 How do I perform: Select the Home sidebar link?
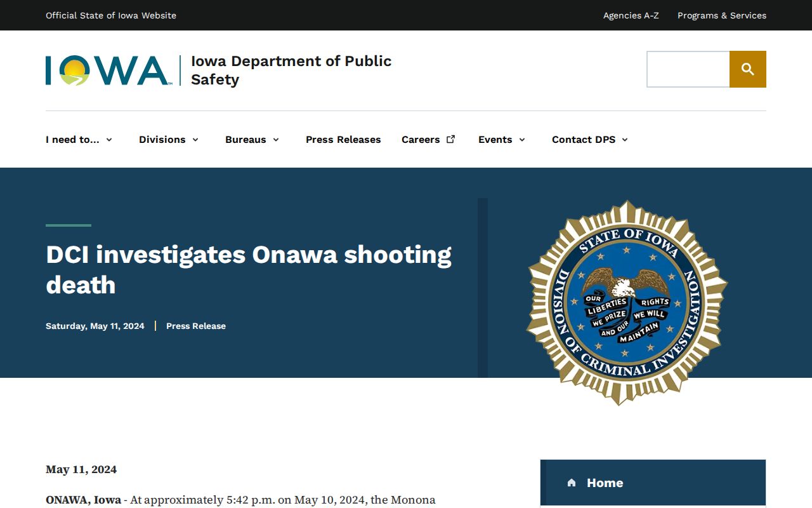653,483
